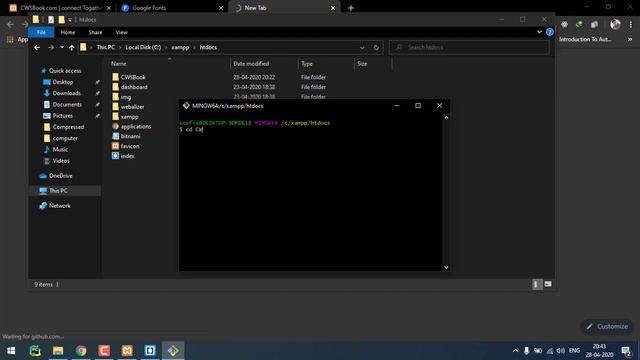
Task: Sort files by Date modified column
Action: coord(251,64)
